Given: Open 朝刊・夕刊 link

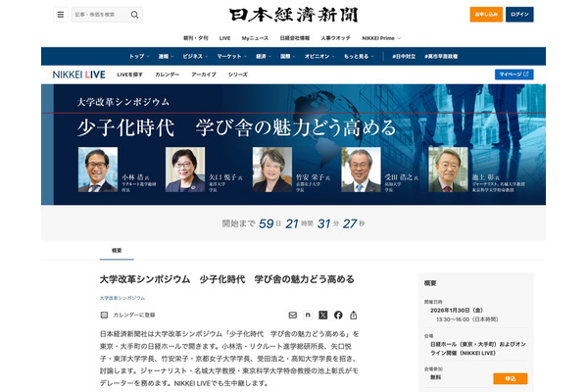Looking at the screenshot, I should pyautogui.click(x=195, y=38).
